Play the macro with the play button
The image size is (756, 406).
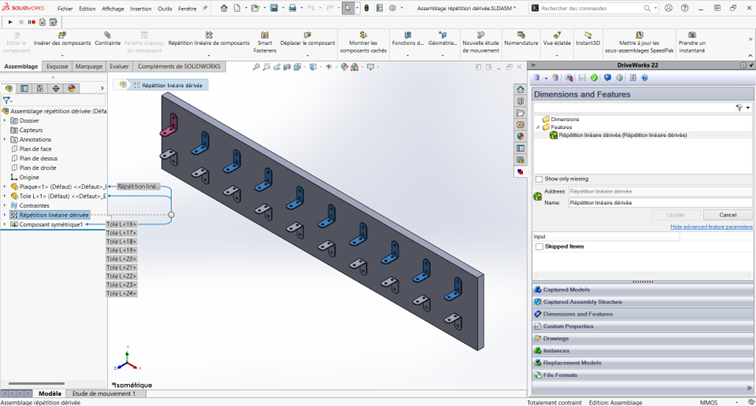10,22
